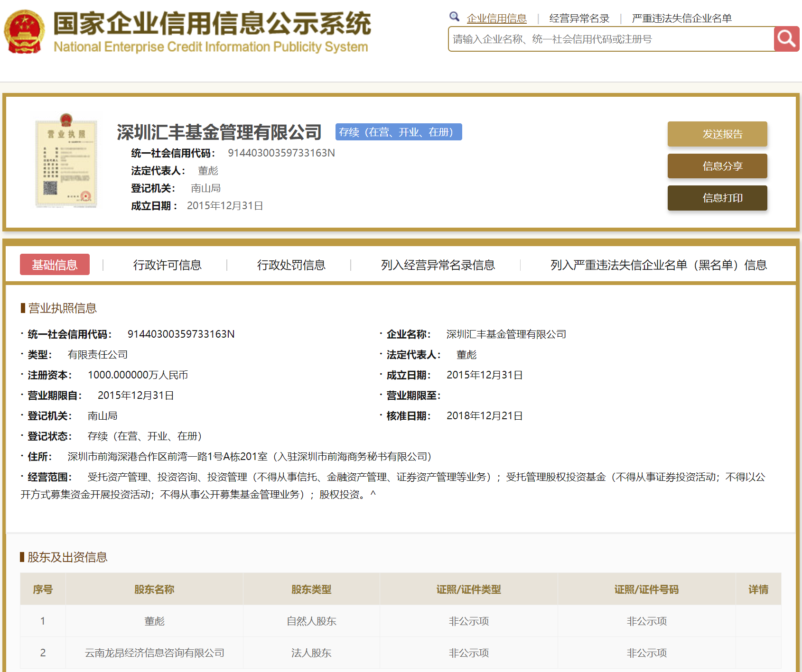The height and width of the screenshot is (672, 802).
Task: Click the 发送报告 button
Action: click(x=717, y=134)
